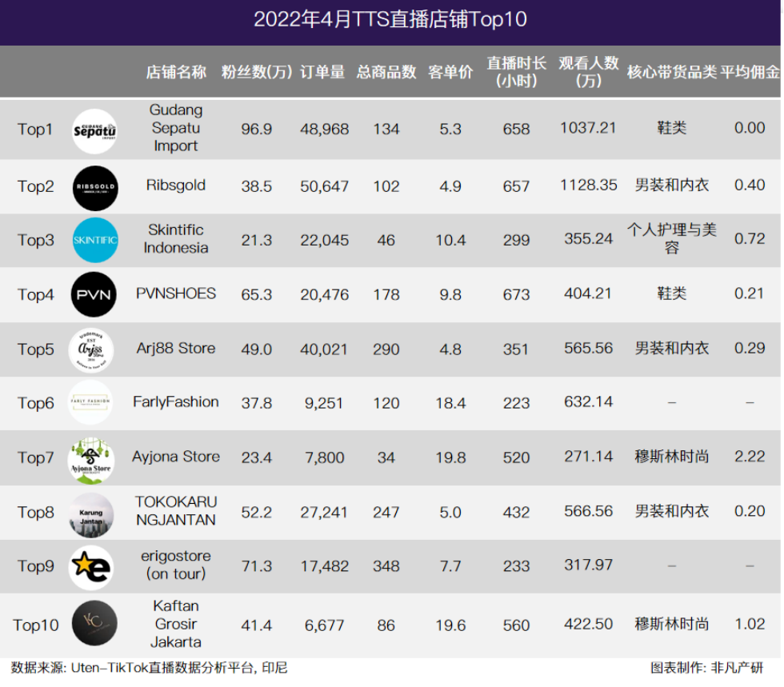Image resolution: width=784 pixels, height=687 pixels.
Task: Click livestream hours 673
Action: (517, 295)
